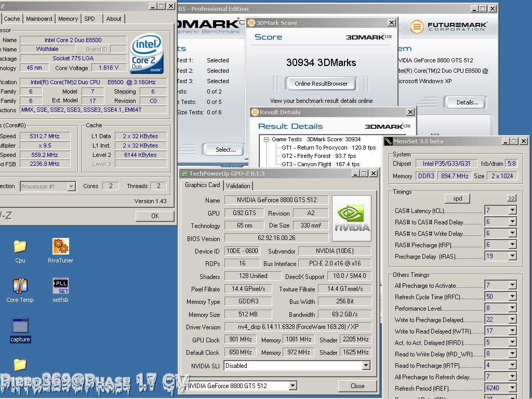
Task: Open the Core Temp desktop shortcut
Action: 20,291
